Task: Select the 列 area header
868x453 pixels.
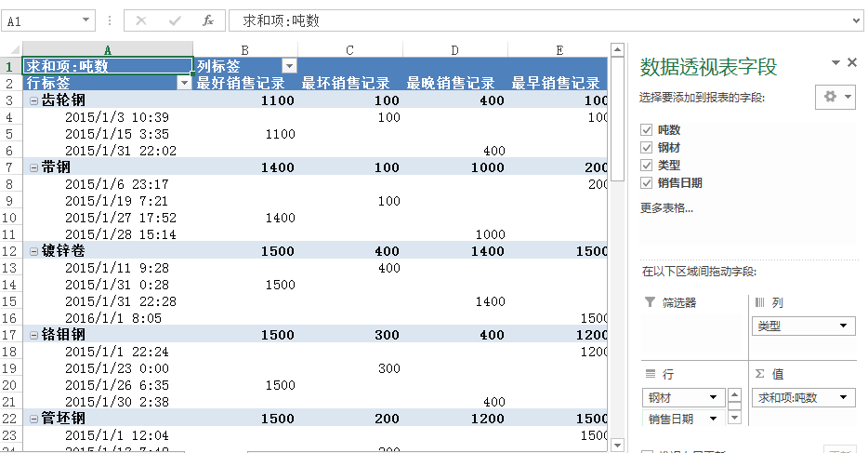Action: pyautogui.click(x=769, y=302)
